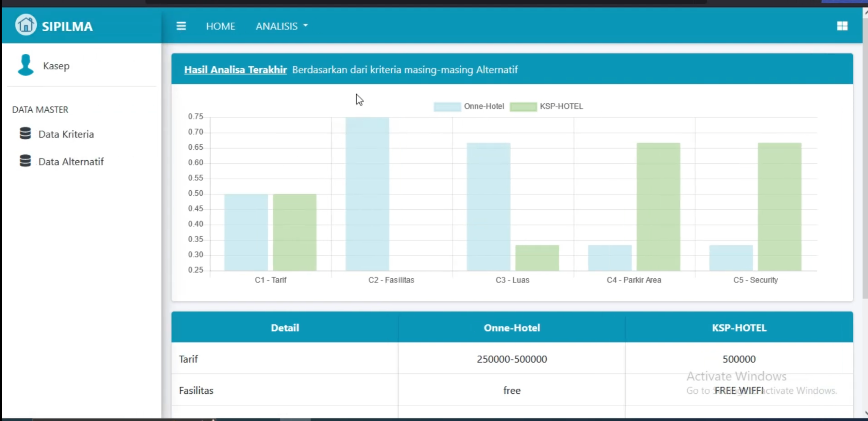Click the SIPILMA brand title

(67, 27)
